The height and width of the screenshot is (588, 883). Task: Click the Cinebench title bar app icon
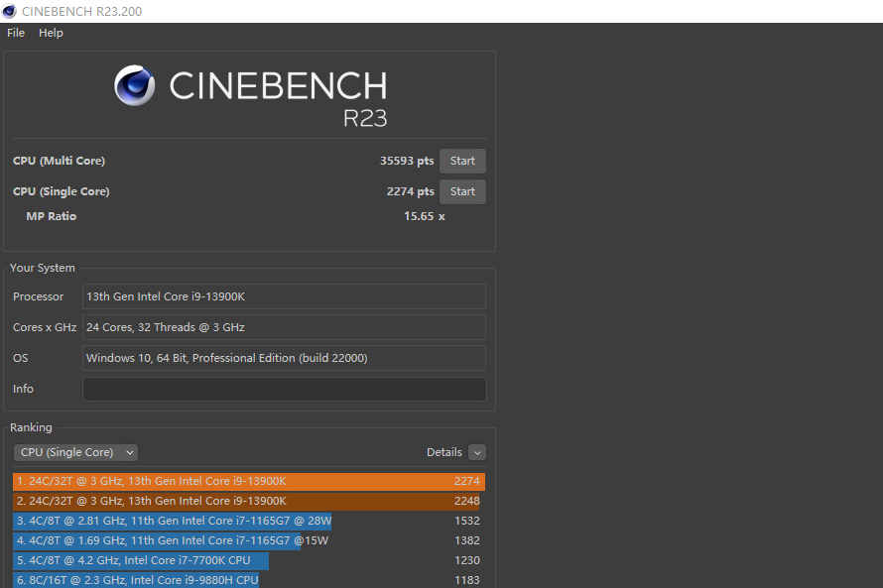point(9,11)
